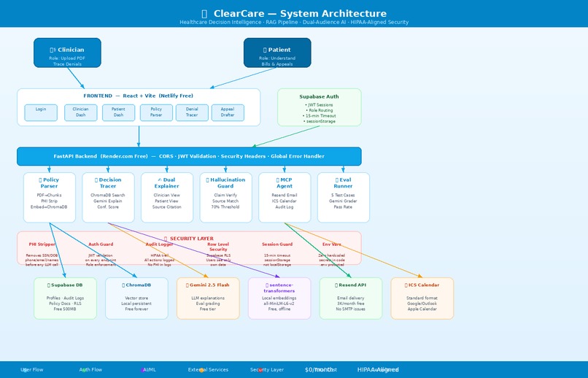Click the Auth Flow legend color dot
Viewport: 588px width, 378px height.
point(84,370)
